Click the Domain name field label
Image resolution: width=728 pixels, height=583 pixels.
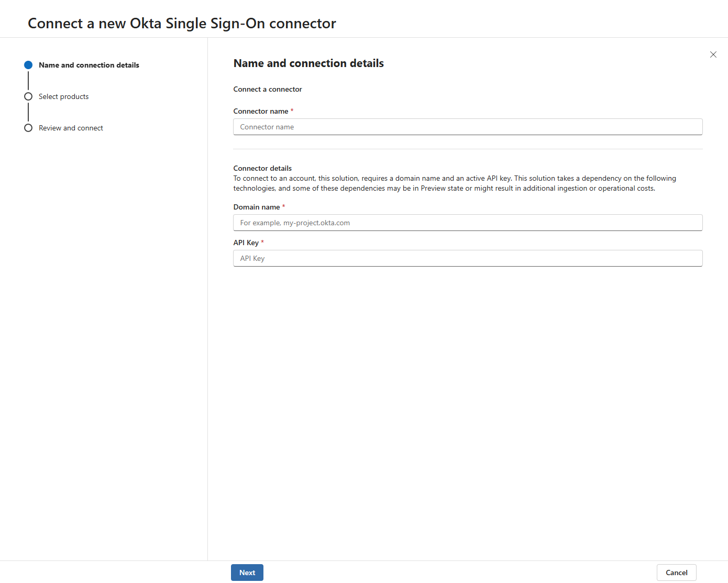coord(257,207)
